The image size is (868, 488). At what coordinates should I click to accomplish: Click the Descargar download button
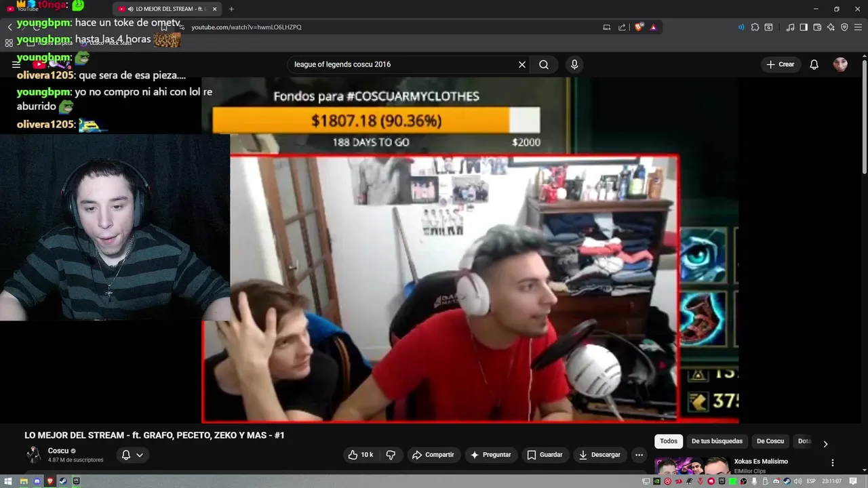599,455
